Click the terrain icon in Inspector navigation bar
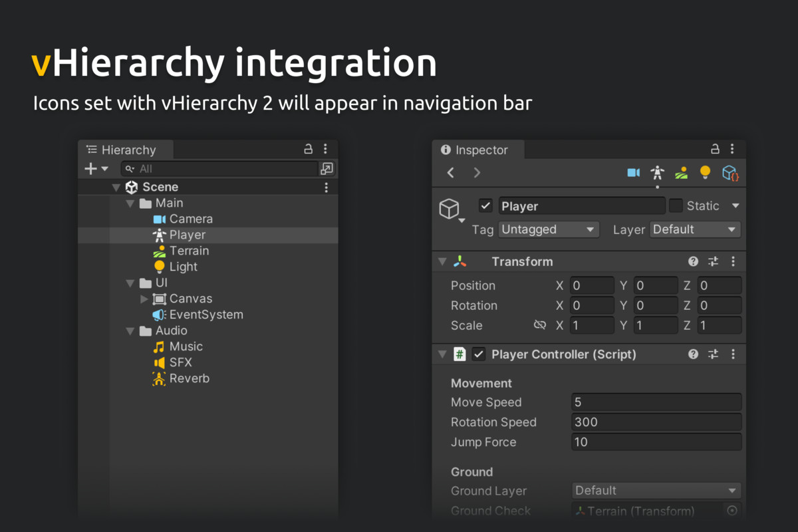The width and height of the screenshot is (798, 532). [681, 173]
